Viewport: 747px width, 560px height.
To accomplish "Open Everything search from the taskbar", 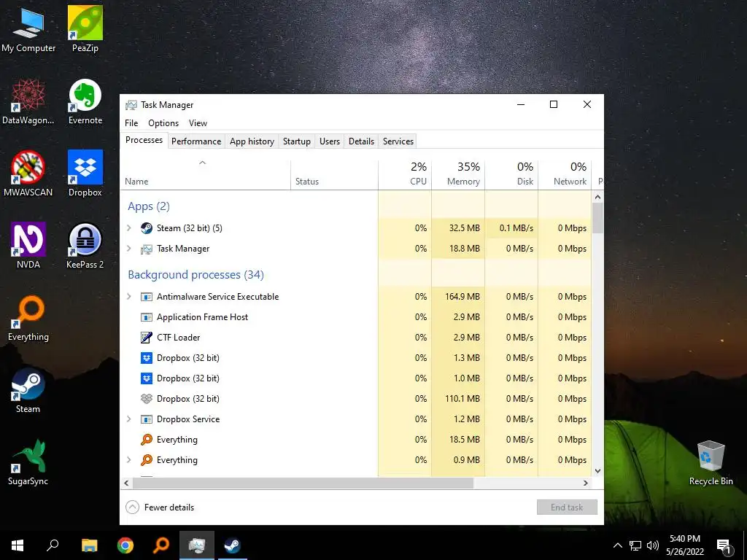I will pyautogui.click(x=161, y=545).
